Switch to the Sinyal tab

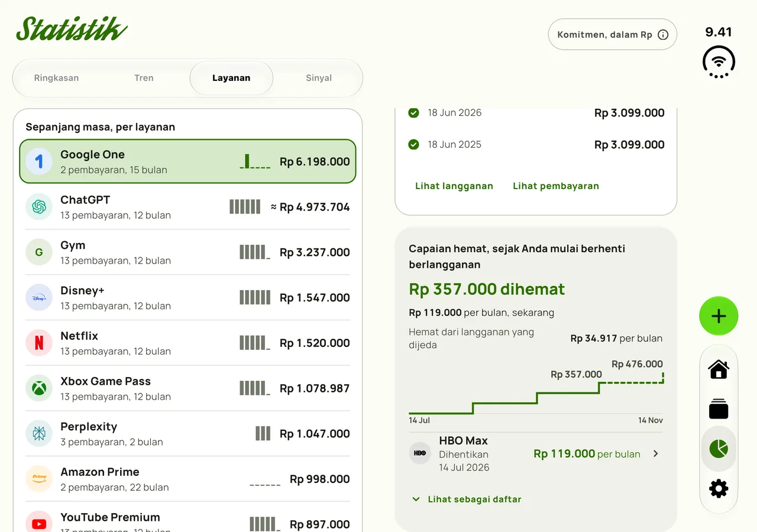(x=319, y=78)
